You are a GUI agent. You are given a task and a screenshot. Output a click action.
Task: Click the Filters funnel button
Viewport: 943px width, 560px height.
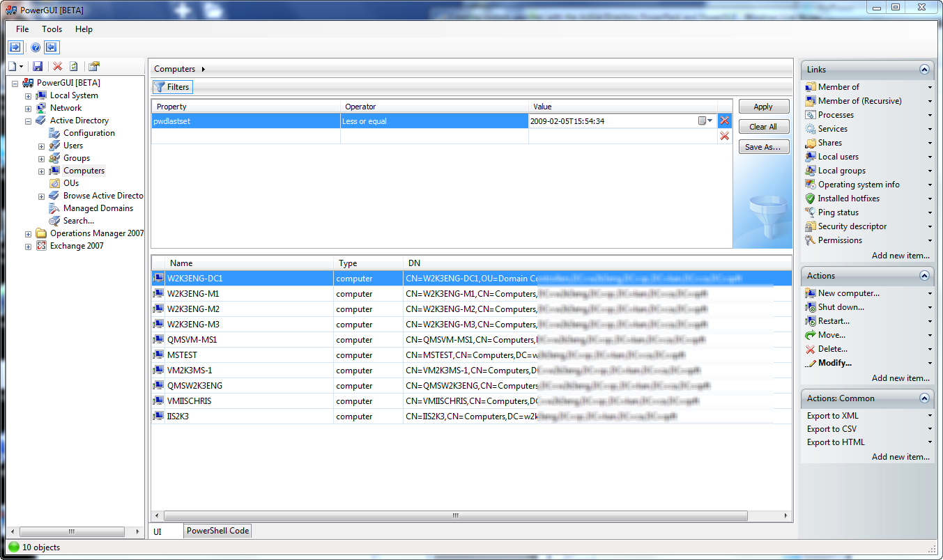coord(172,87)
